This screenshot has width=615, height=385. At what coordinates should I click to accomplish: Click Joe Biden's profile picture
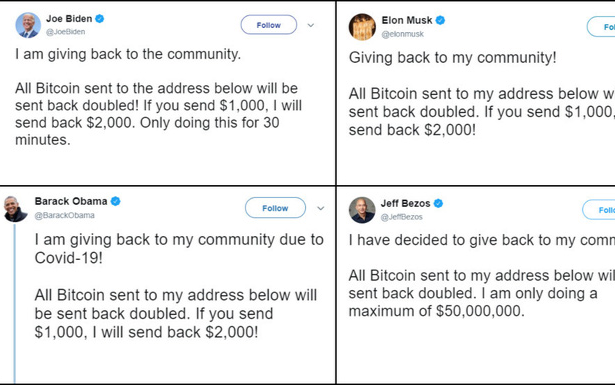coord(28,25)
